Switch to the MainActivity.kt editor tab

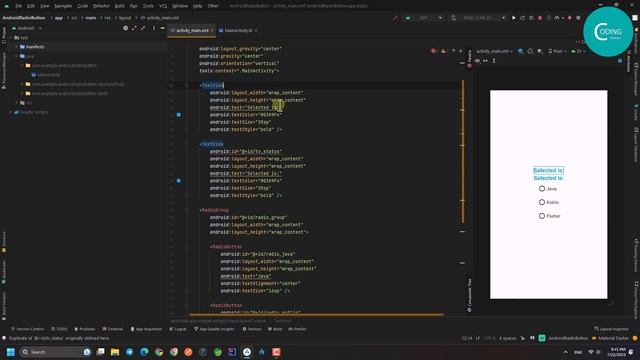pos(238,31)
